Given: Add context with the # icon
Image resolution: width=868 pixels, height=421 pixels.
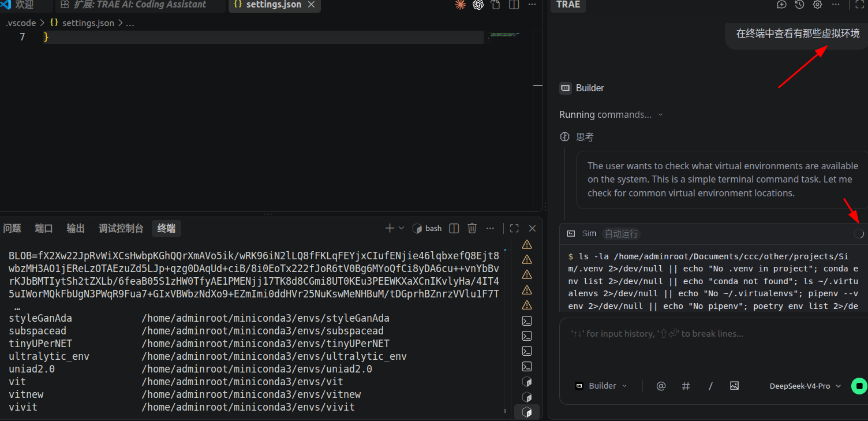Looking at the screenshot, I should click(686, 386).
